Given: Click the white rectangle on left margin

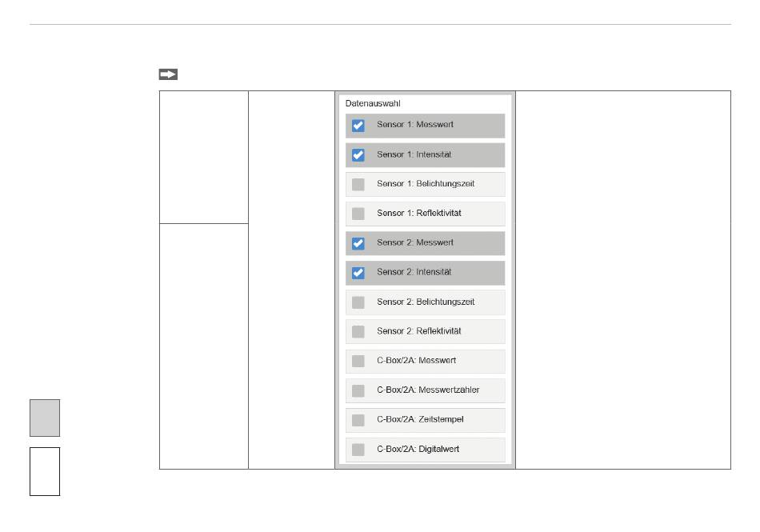Looking at the screenshot, I should click(x=45, y=471).
